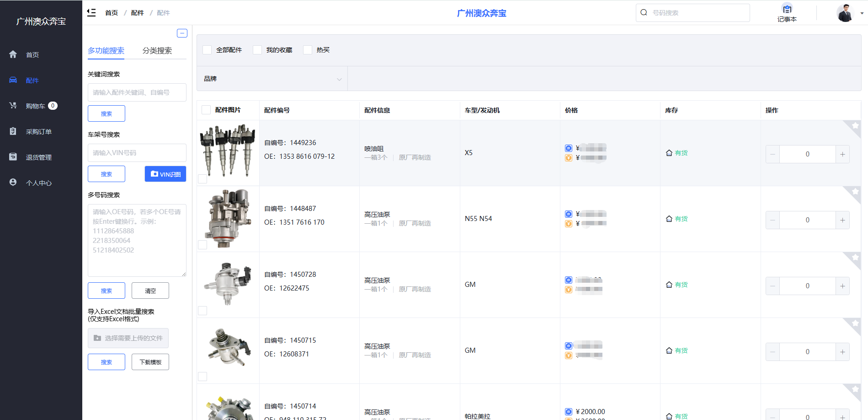The height and width of the screenshot is (420, 868).
Task: Click the 配件 breadcrumb menu item
Action: (137, 12)
